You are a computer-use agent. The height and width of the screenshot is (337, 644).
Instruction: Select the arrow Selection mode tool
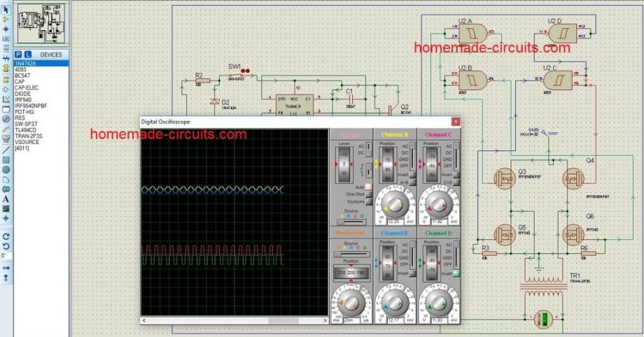coord(6,9)
